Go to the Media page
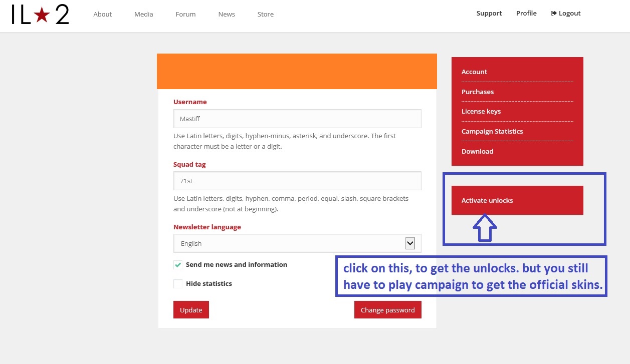 pyautogui.click(x=144, y=14)
